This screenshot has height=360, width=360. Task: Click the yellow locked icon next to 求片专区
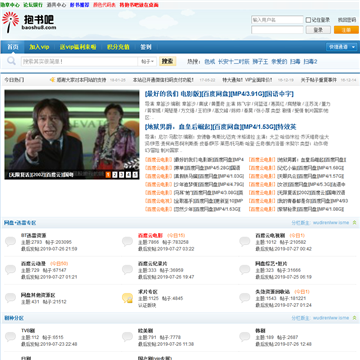click(127, 298)
